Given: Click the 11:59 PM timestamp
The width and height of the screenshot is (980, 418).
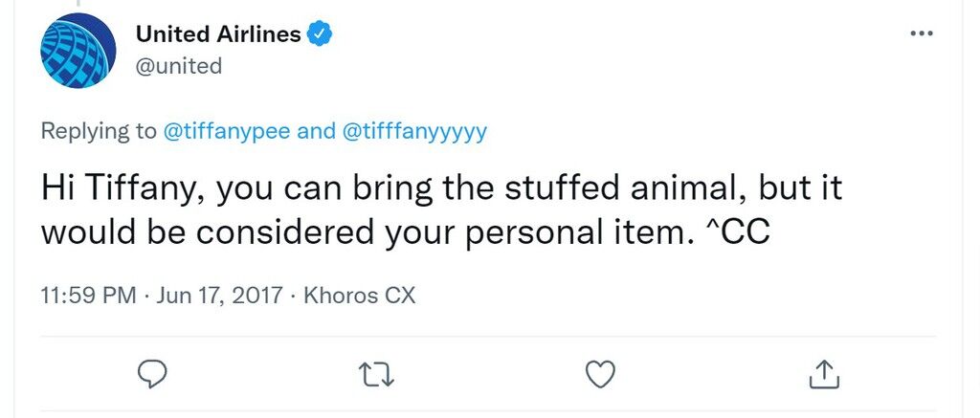Looking at the screenshot, I should tap(88, 295).
